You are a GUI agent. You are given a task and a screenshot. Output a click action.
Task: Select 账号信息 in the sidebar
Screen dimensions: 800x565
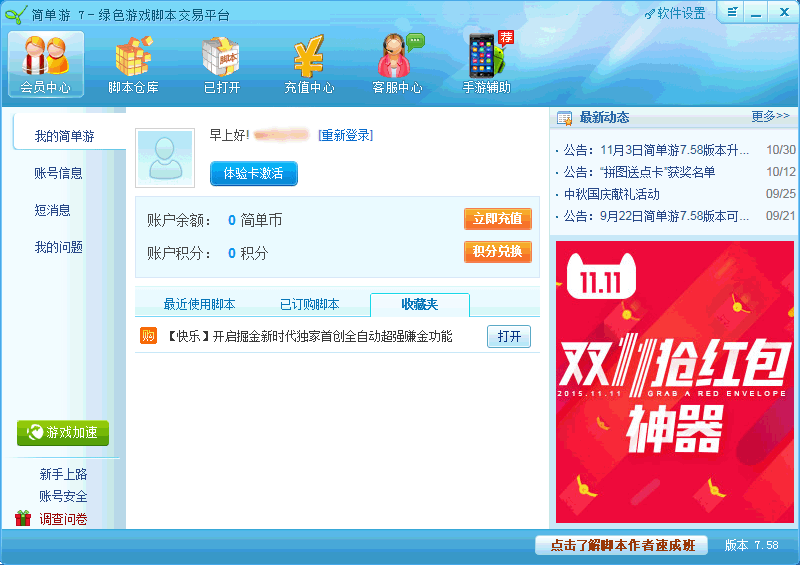point(58,173)
